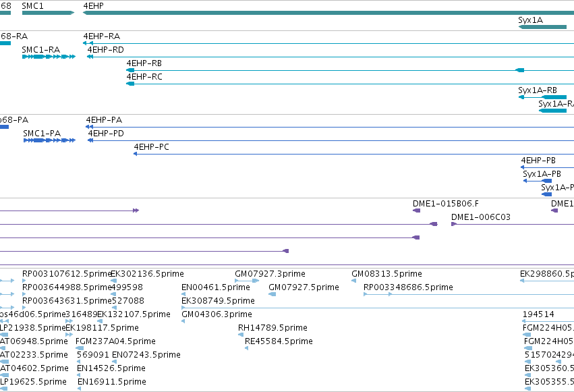Select the 4EHP-RD transcript label
Screen dimensions: 574x392
[x=105, y=50]
